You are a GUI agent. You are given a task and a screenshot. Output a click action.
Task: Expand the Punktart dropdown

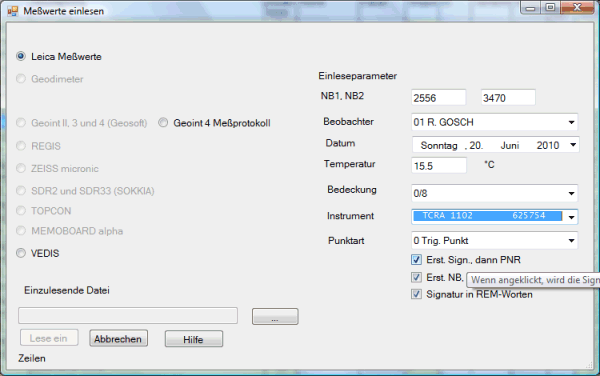tap(571, 241)
